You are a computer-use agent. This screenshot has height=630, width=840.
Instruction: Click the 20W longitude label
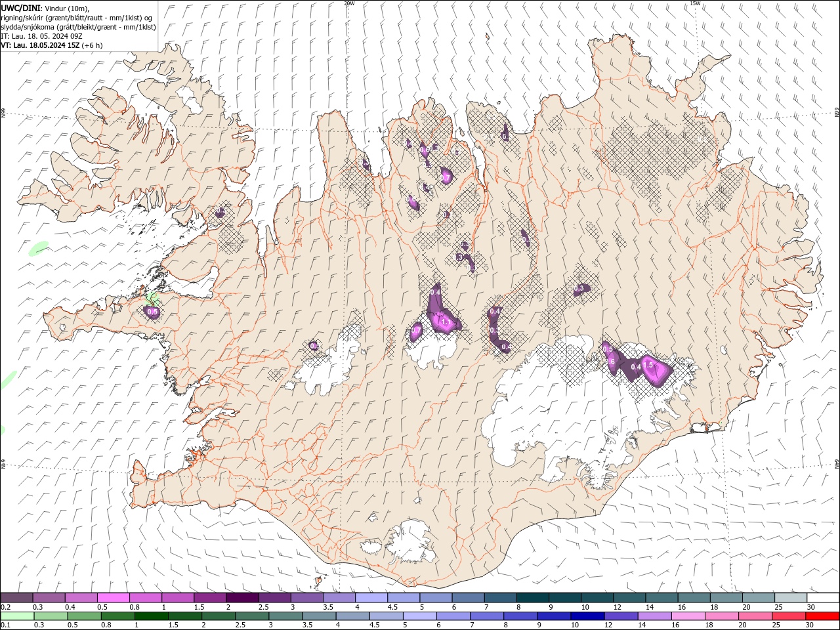349,3
